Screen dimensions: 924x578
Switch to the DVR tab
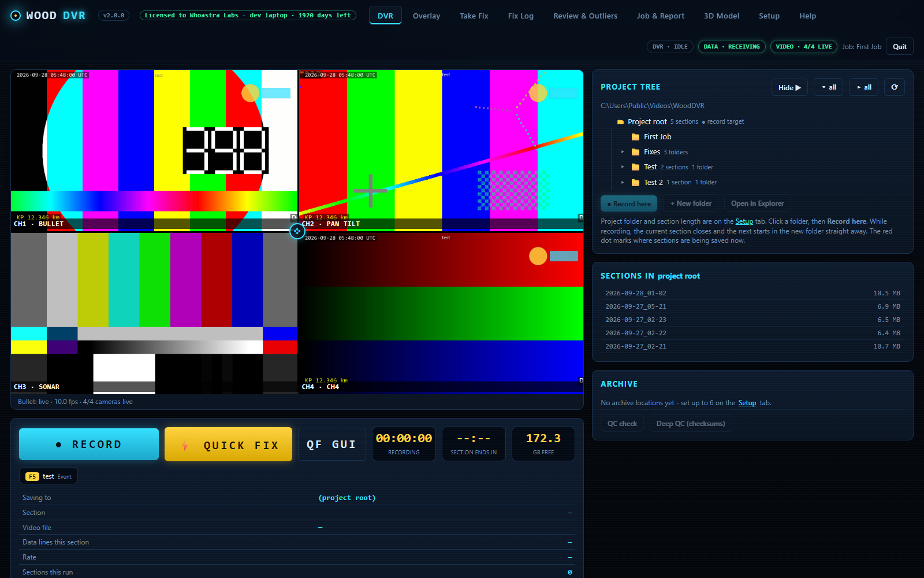(x=385, y=16)
